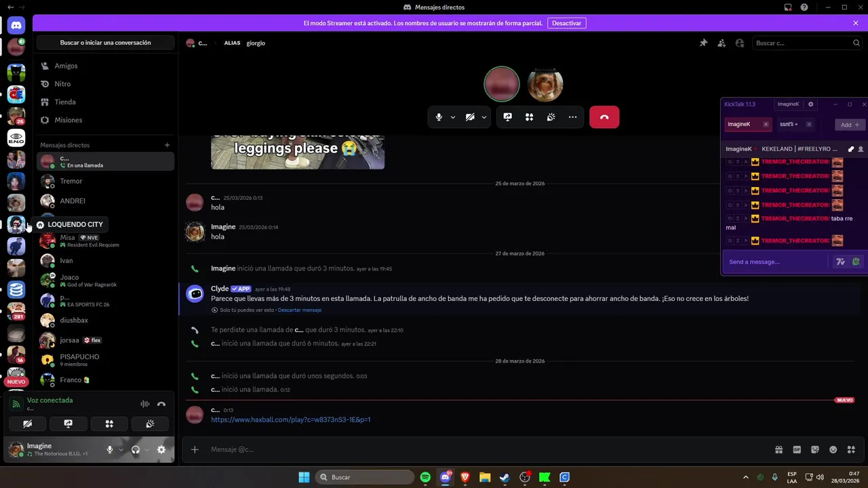868x488 pixels.
Task: Open user settings gear
Action: tap(161, 449)
